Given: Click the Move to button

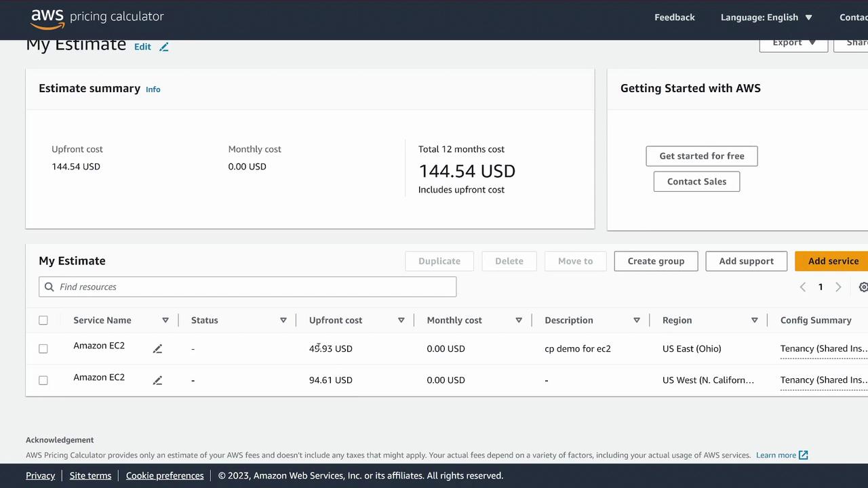Looking at the screenshot, I should click(576, 261).
